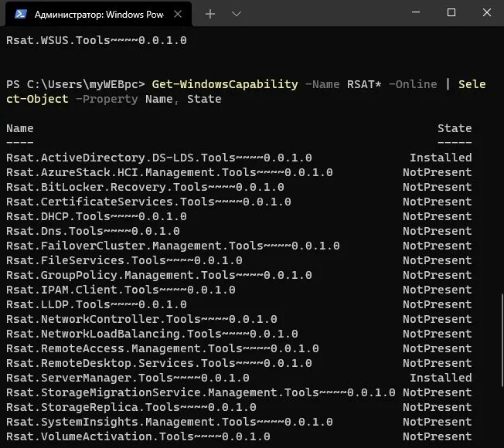Click Rsat.ServerManager.Tools row name
The height and width of the screenshot is (448, 504).
[128, 378]
